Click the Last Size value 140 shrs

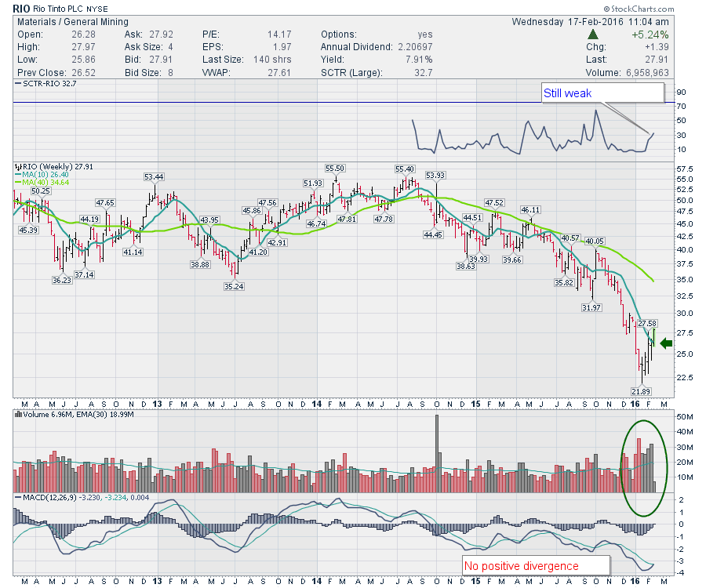point(272,60)
